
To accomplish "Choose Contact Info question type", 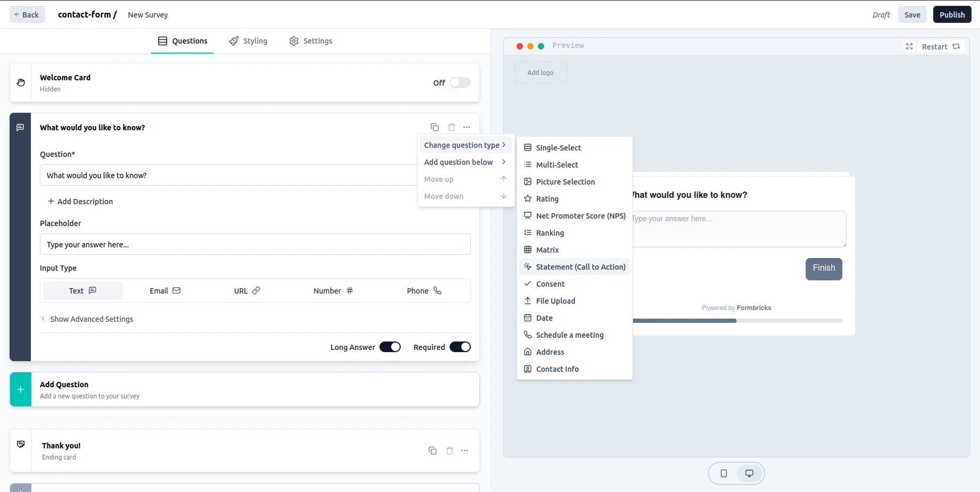I will pyautogui.click(x=575, y=369).
